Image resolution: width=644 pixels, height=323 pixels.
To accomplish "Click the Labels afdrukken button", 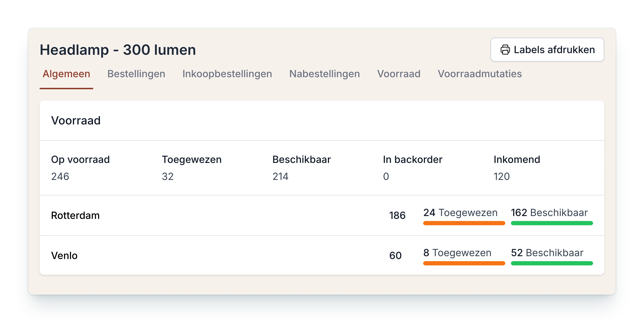I will click(547, 50).
